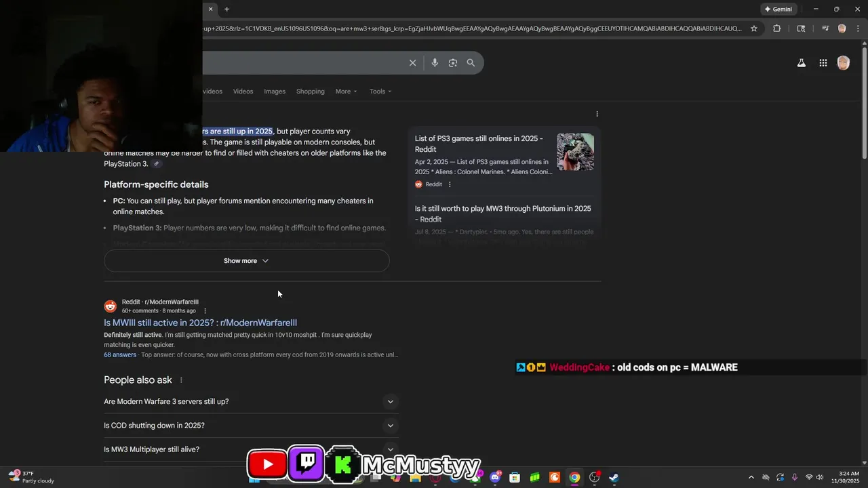Image resolution: width=868 pixels, height=488 pixels.
Task: Expand the AI overview with Show more
Action: (x=246, y=261)
